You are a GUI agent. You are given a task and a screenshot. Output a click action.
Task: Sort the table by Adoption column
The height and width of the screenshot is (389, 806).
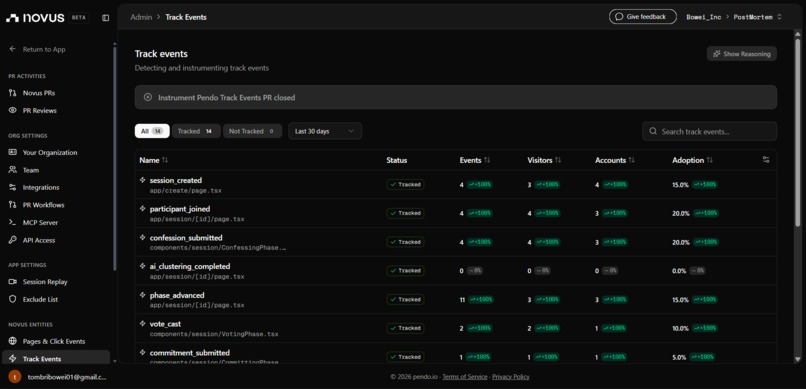coord(692,160)
